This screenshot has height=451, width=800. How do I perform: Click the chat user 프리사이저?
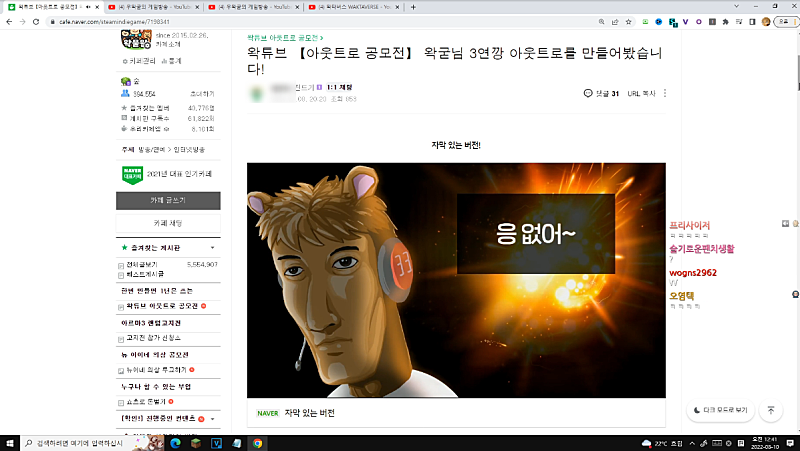coord(689,225)
